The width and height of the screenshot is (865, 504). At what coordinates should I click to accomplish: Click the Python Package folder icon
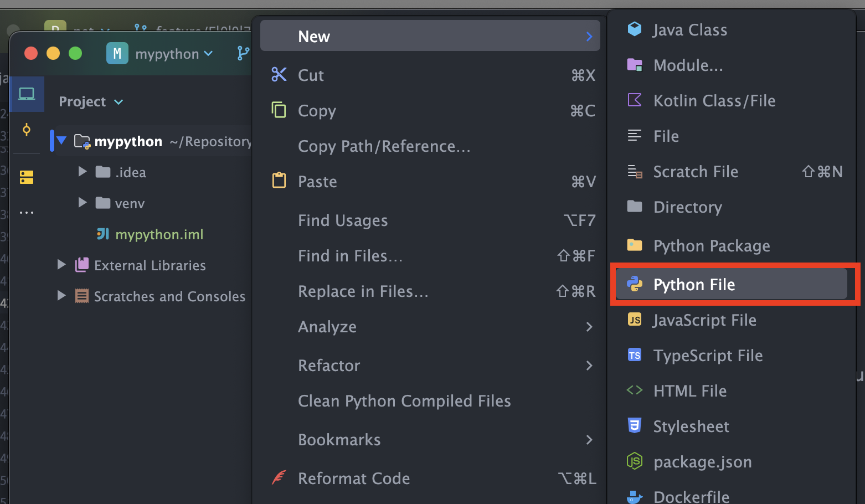click(635, 245)
